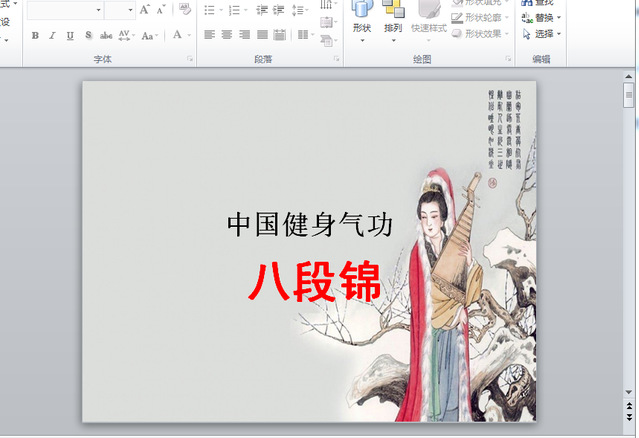Increase the font size

[145, 10]
